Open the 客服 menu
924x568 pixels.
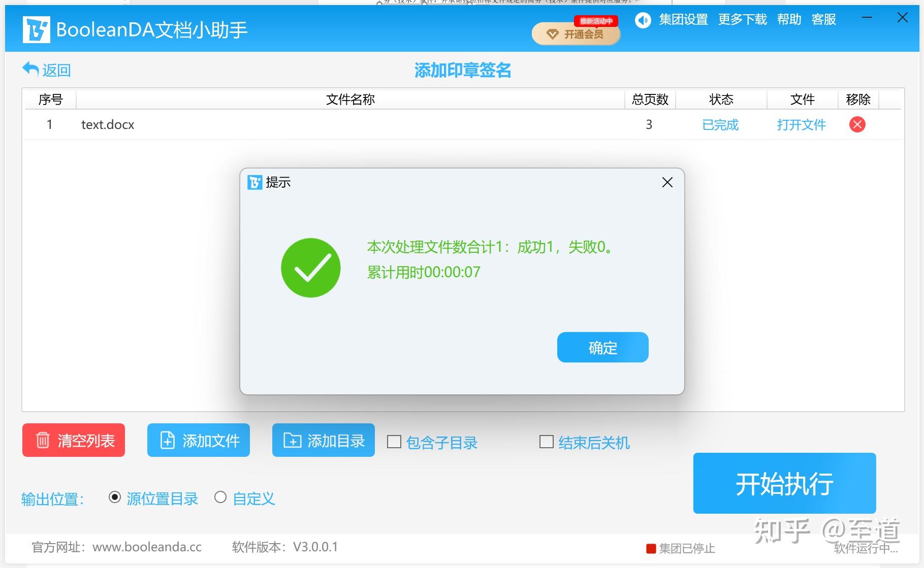[x=823, y=20]
